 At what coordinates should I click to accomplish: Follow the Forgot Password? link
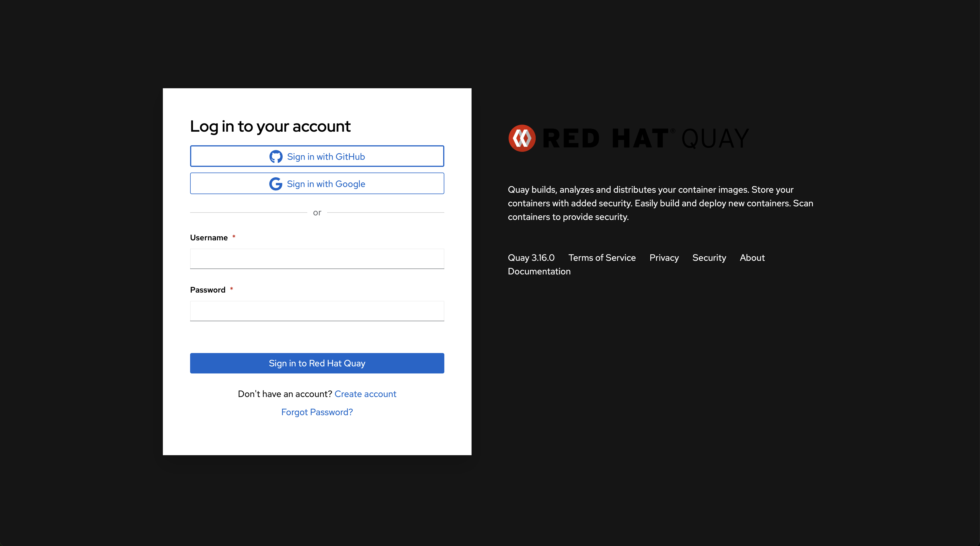point(317,412)
